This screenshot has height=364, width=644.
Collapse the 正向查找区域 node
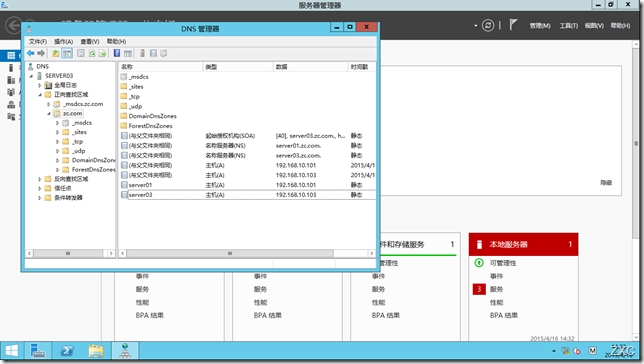pos(40,95)
